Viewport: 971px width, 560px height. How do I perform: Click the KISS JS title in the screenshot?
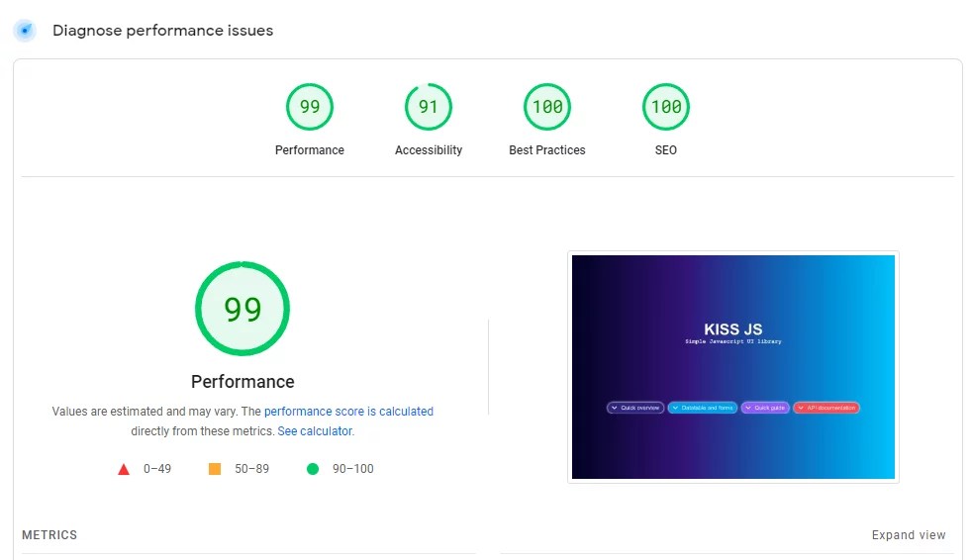732,329
